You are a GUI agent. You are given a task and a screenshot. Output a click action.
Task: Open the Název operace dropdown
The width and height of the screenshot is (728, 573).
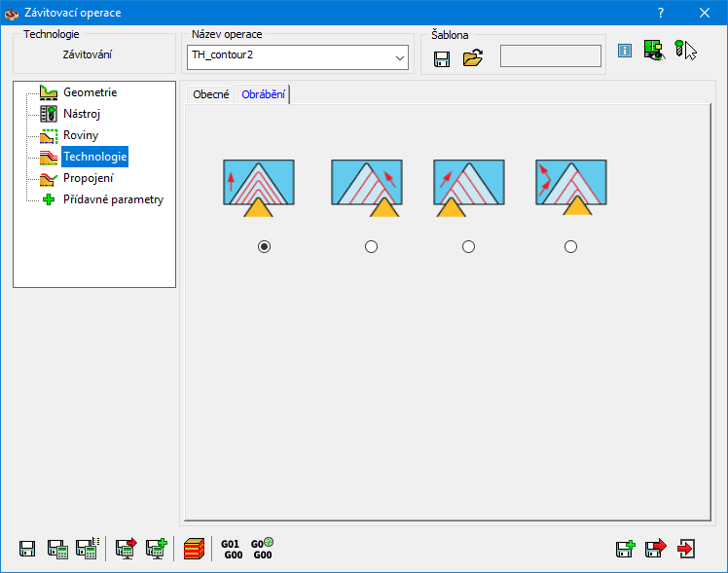coord(400,58)
